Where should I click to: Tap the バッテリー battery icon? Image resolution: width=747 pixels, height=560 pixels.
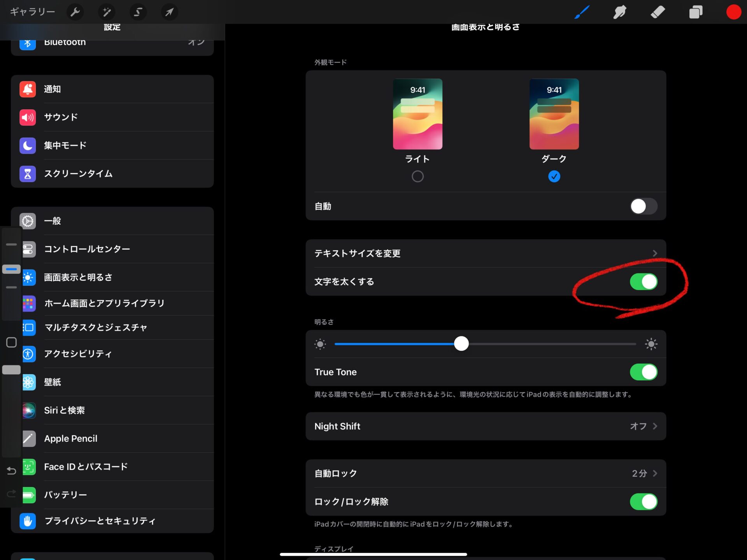[29, 495]
